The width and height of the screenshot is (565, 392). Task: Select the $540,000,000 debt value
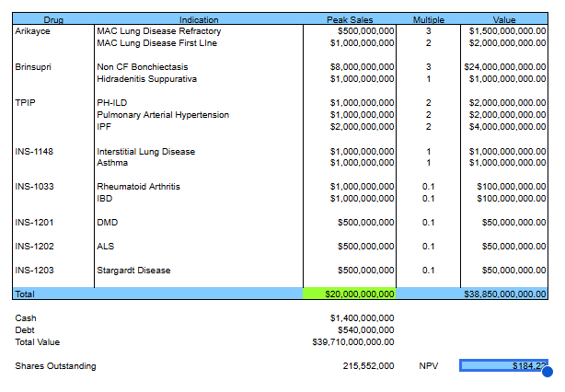[x=365, y=330]
